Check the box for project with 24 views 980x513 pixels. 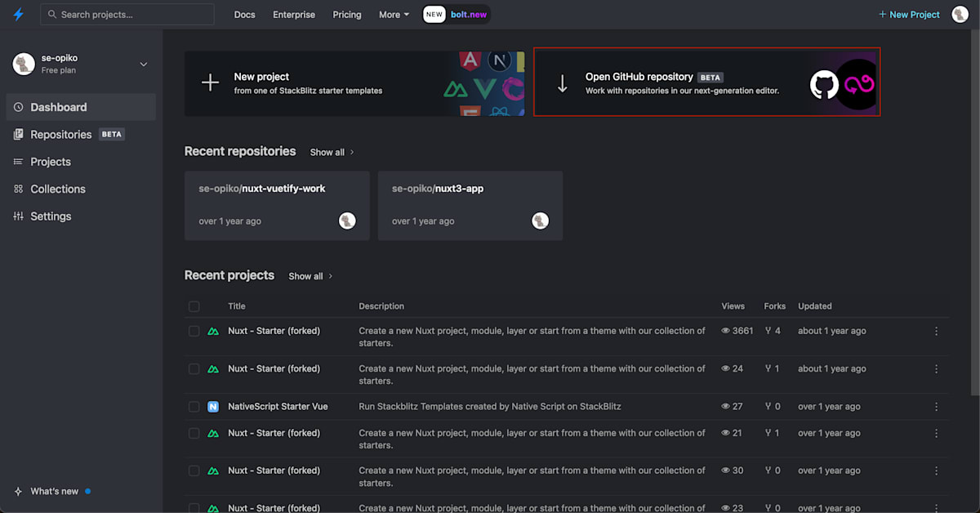pyautogui.click(x=194, y=369)
